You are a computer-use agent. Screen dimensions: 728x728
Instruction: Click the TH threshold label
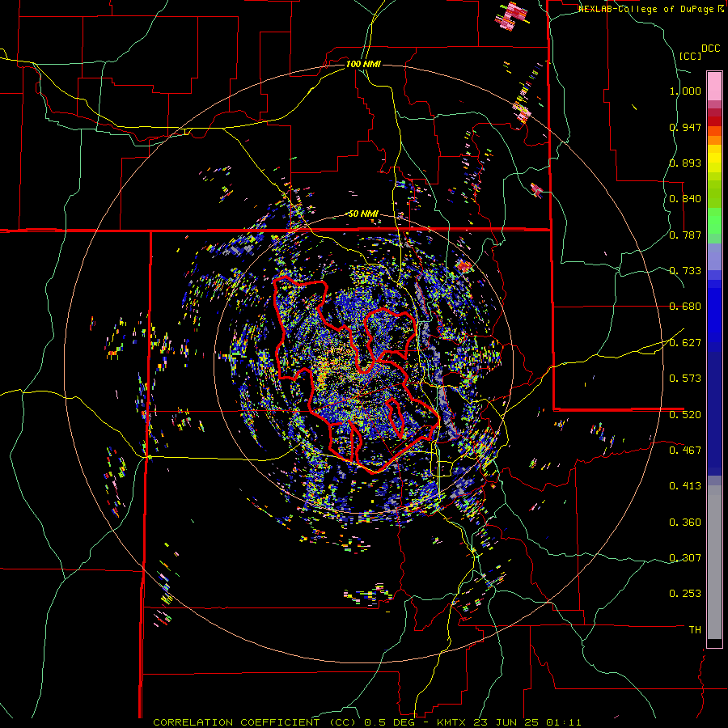695,629
